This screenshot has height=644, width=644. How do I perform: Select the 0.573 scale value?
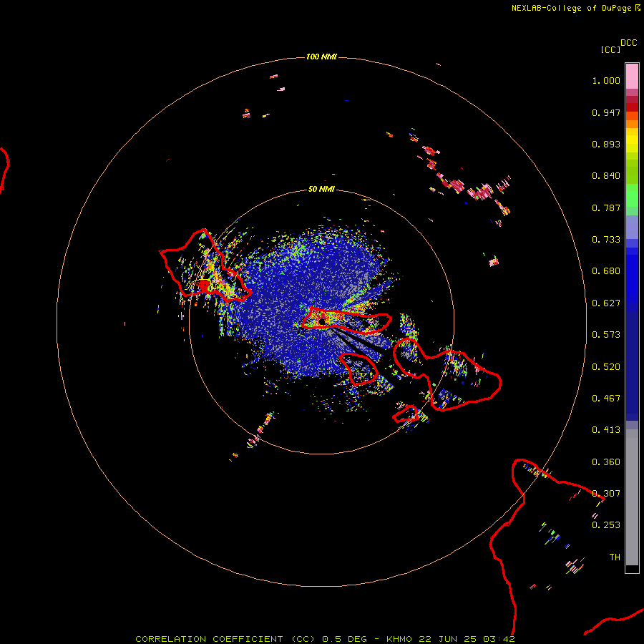pos(606,335)
